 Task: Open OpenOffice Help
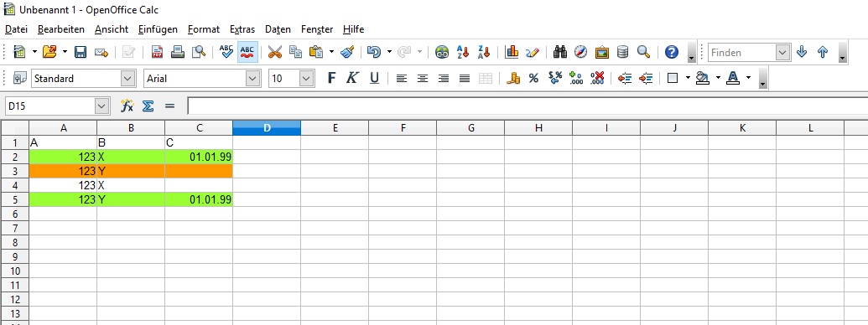point(672,52)
